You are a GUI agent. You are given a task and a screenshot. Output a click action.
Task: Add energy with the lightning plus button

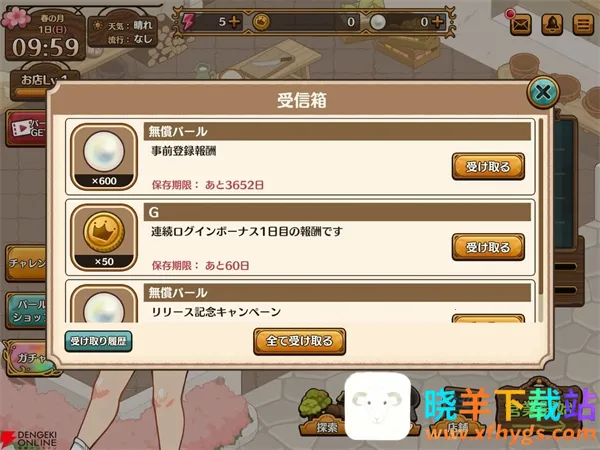coord(234,22)
